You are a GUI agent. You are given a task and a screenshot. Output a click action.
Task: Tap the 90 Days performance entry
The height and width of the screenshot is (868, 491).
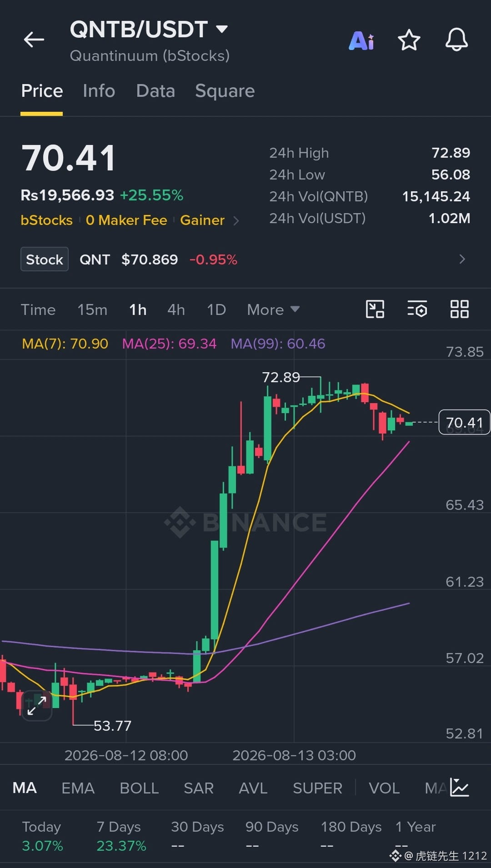pyautogui.click(x=272, y=836)
